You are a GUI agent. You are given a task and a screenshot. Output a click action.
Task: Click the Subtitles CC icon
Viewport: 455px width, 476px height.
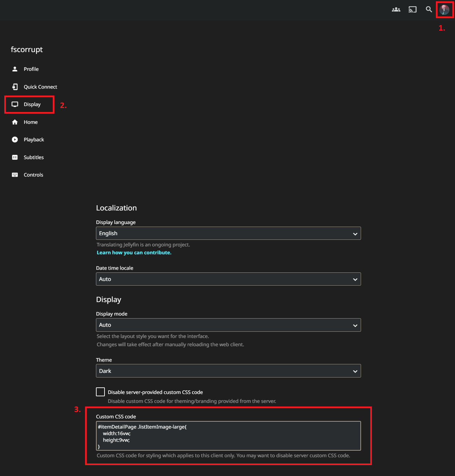click(15, 157)
